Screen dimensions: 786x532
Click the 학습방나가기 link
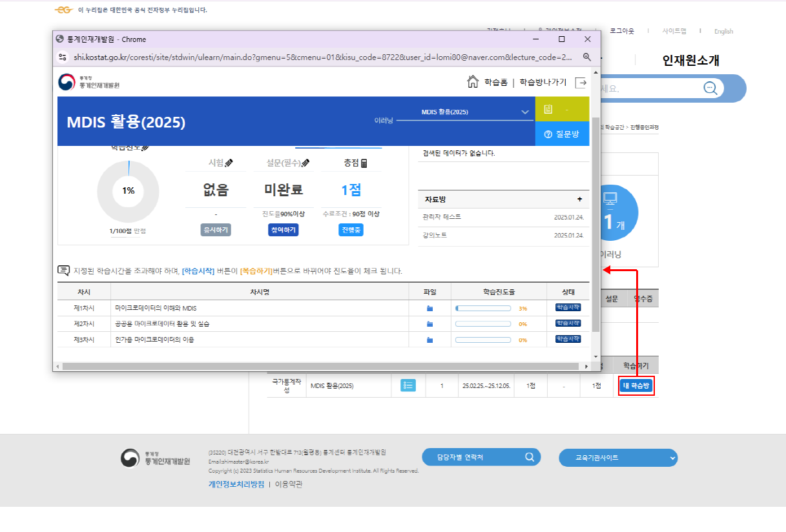(543, 83)
